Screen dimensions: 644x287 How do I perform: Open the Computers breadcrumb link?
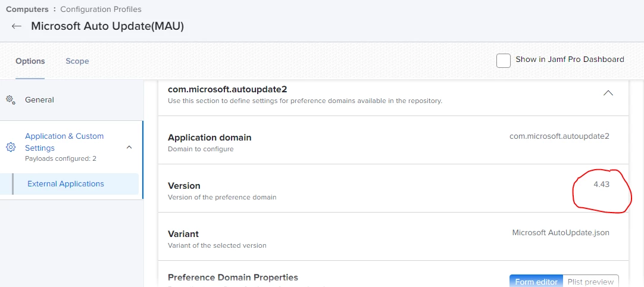click(26, 10)
